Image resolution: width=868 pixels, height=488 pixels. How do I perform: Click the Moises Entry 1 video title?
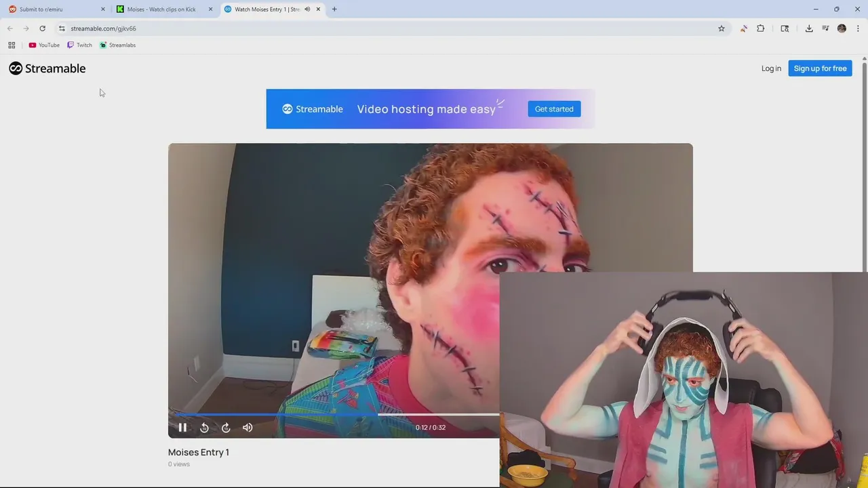[x=199, y=452]
